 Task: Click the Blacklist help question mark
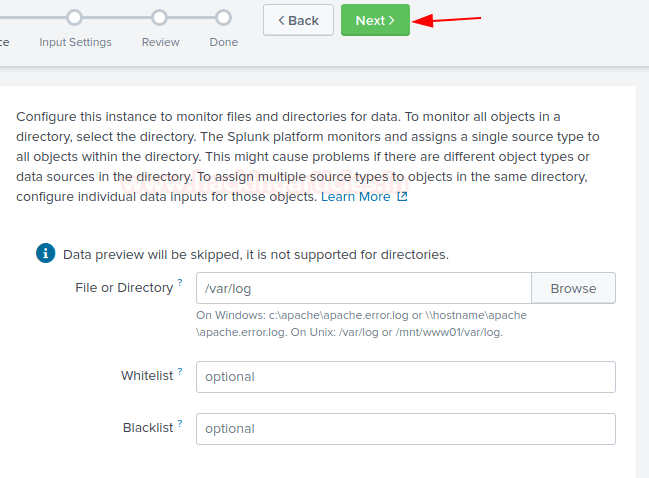[x=180, y=423]
